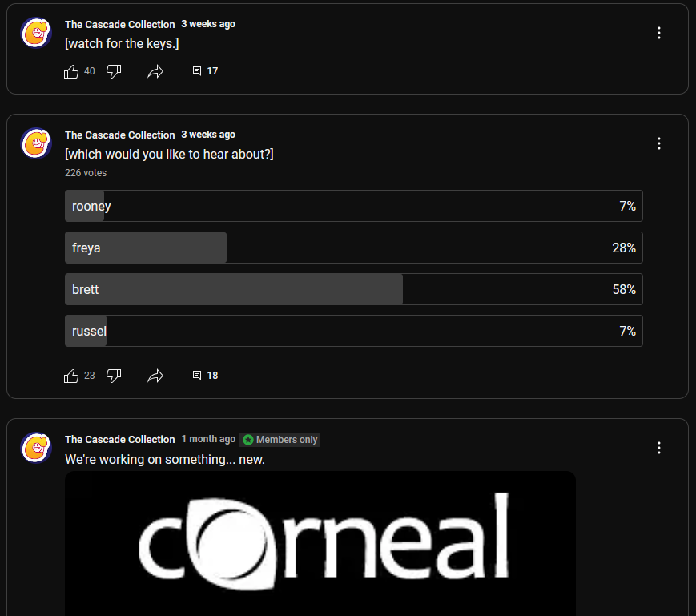Open more options for first post
Image resolution: width=696 pixels, height=616 pixels.
(659, 33)
